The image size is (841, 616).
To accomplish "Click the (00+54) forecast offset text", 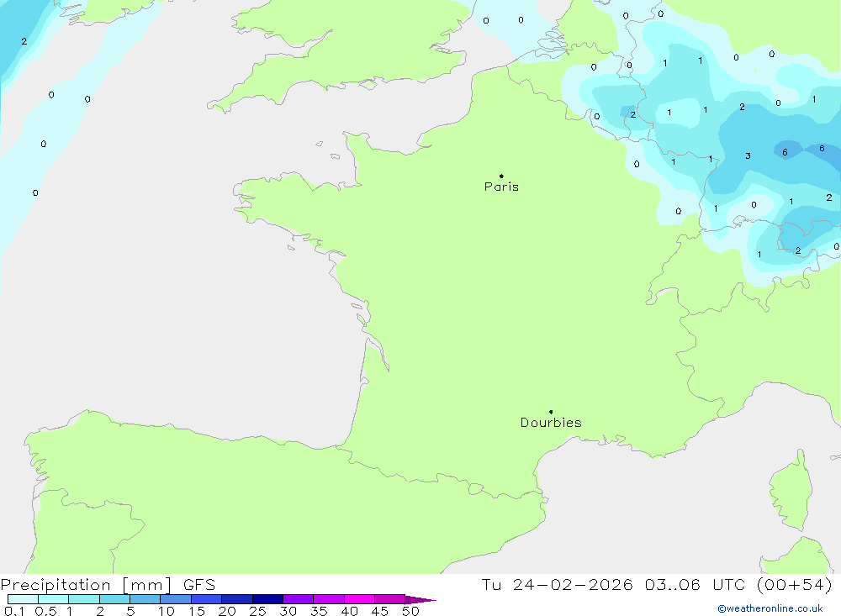I will point(793,585).
